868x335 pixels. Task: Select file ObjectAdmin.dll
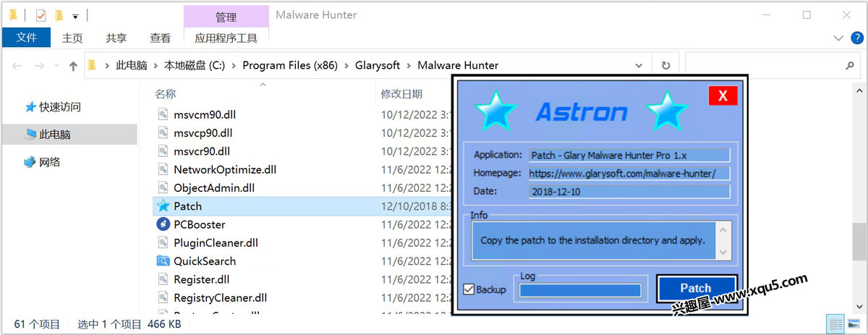pyautogui.click(x=214, y=188)
